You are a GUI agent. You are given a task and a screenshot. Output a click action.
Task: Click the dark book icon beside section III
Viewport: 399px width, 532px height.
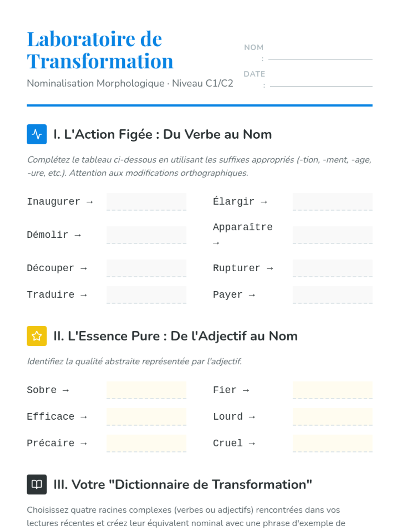click(x=37, y=484)
